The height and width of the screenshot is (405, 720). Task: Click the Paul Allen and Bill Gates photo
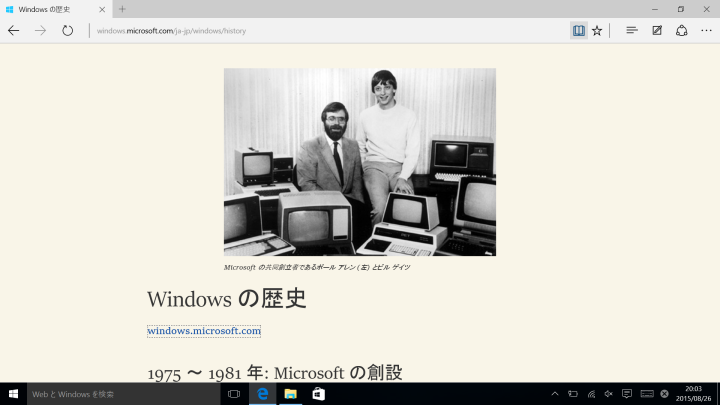click(x=360, y=162)
